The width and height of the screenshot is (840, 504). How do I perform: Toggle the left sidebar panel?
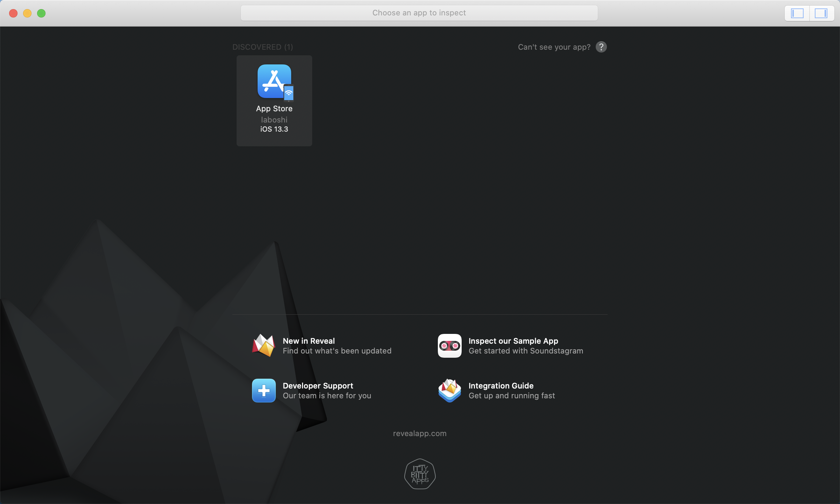797,13
